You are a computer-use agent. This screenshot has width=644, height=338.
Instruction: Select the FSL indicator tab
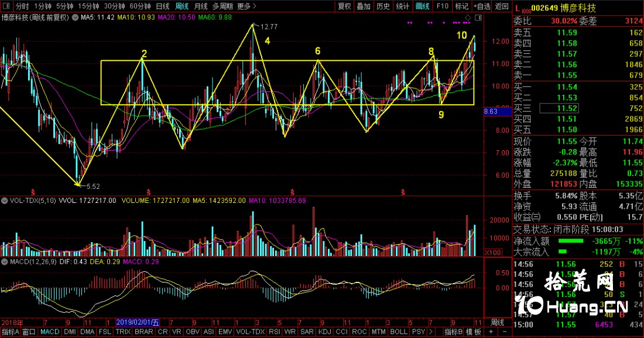[105, 332]
